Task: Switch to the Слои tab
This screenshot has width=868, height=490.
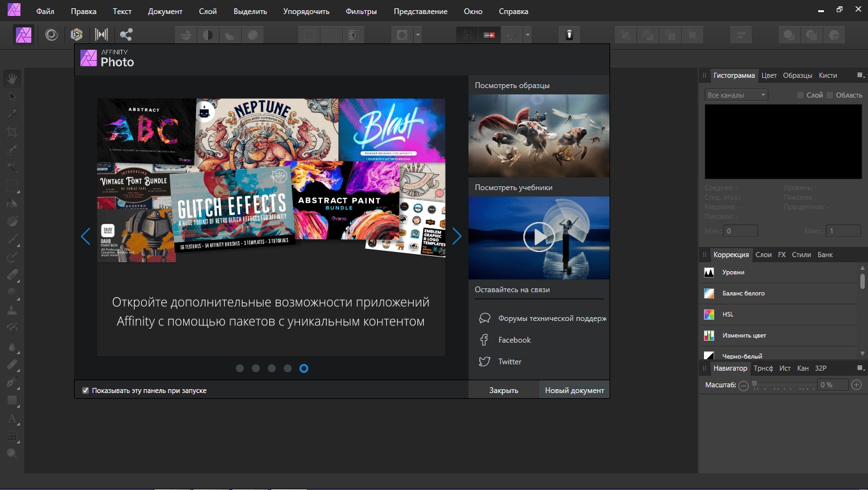Action: point(763,255)
